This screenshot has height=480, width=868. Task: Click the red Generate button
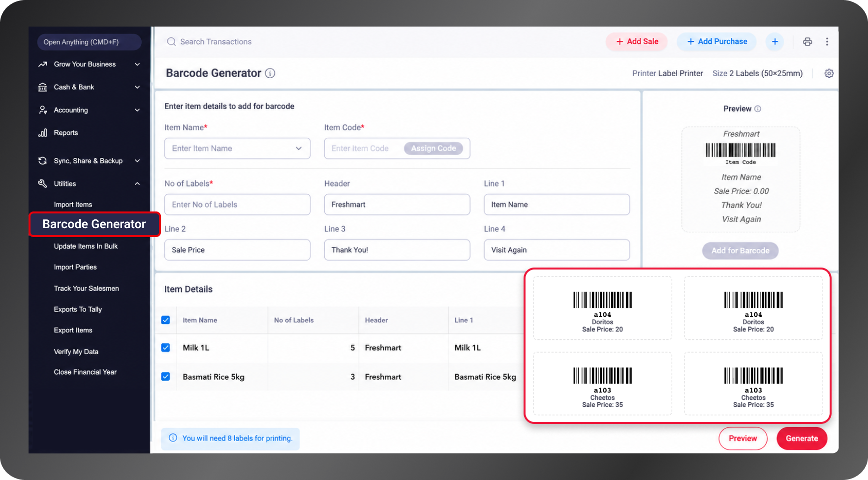[802, 438]
